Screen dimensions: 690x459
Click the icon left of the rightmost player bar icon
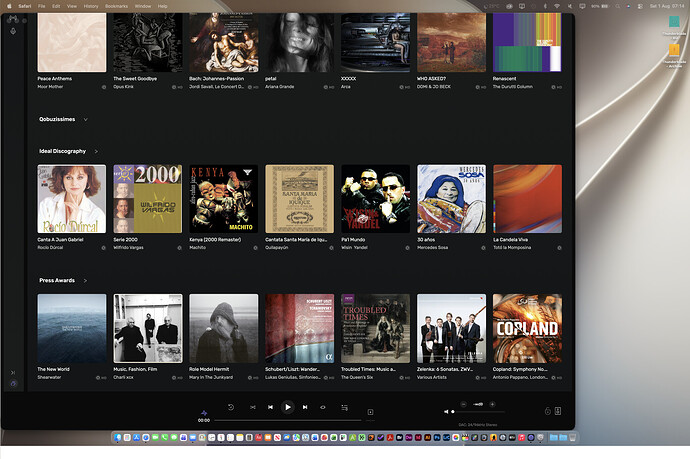coord(548,411)
